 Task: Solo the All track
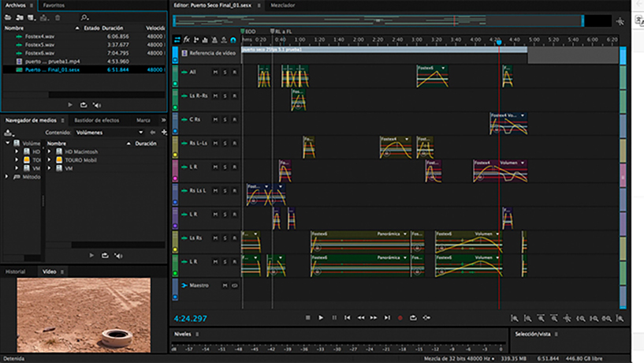[x=225, y=73]
